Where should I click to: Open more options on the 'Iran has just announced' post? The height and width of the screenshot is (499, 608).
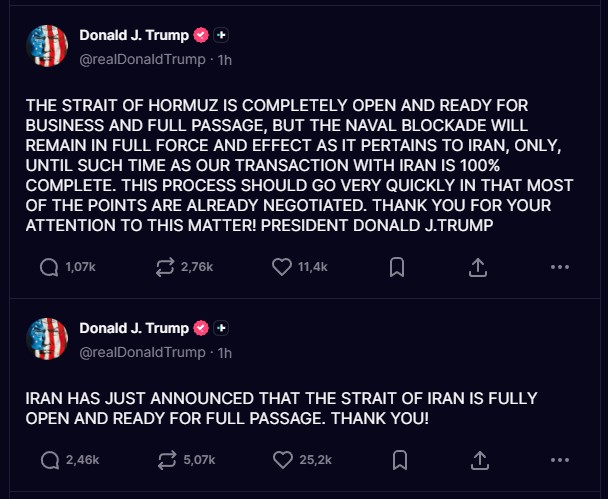coord(559,460)
